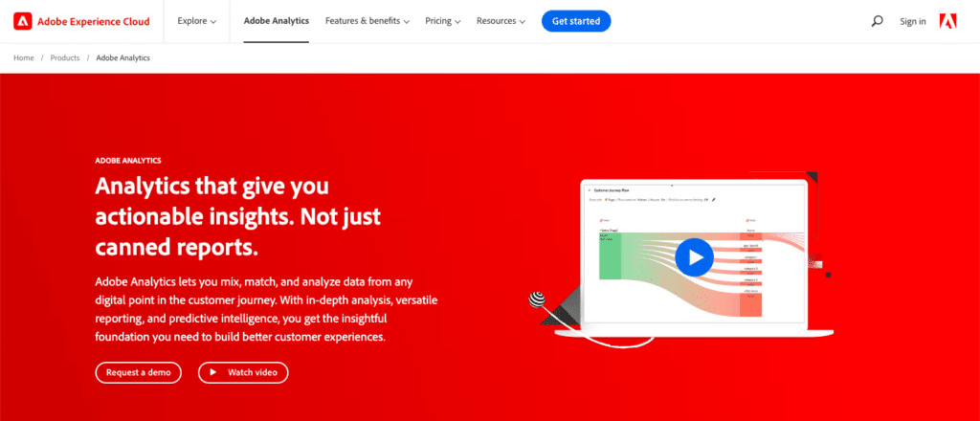Go to Home breadcrumb
Image resolution: width=980 pixels, height=421 pixels.
coord(24,58)
